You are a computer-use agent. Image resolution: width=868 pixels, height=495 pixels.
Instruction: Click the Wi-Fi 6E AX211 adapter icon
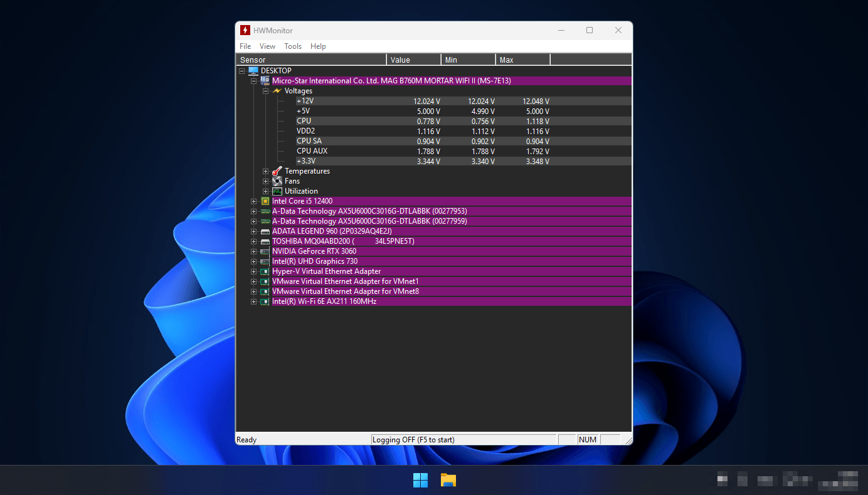coord(265,301)
